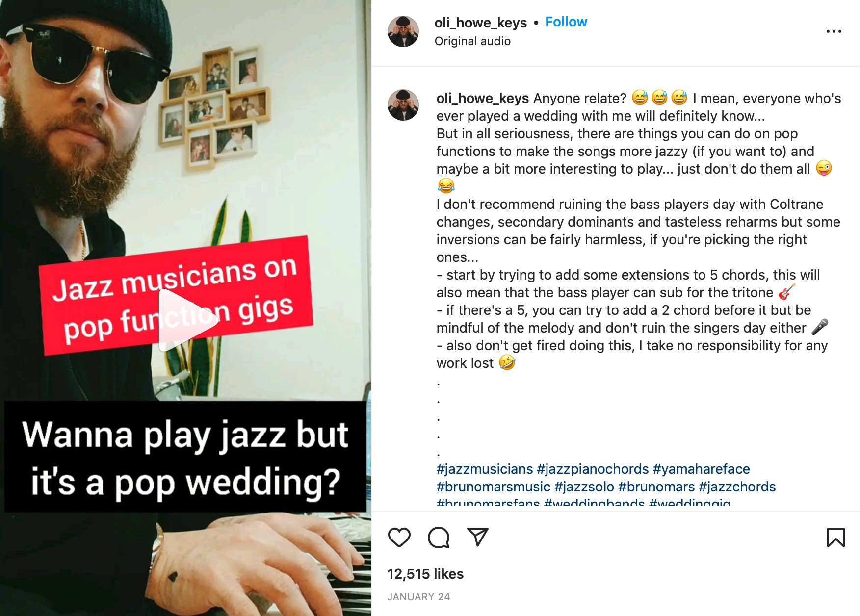Like the post with the heart icon
The width and height of the screenshot is (860, 616).
tap(399, 538)
